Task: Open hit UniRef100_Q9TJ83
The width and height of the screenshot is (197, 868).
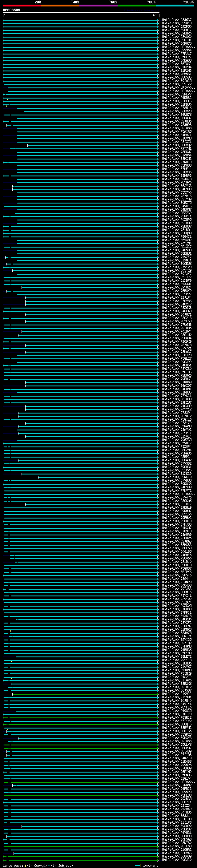Action: [177, 589]
